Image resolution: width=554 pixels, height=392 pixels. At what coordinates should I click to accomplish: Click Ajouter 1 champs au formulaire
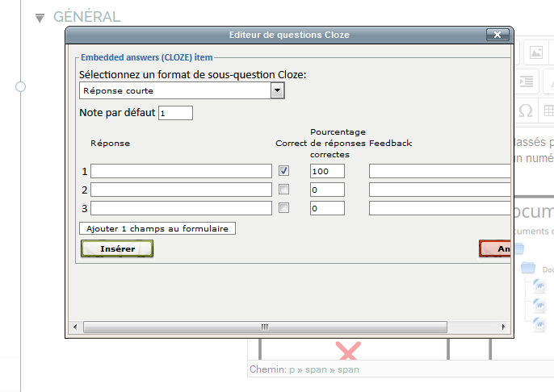[157, 229]
